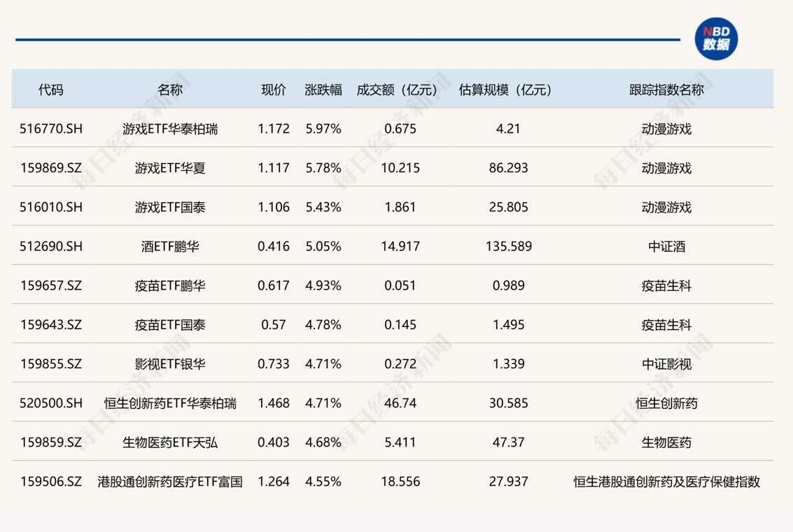
Task: Select scale value 27.937
Action: pyautogui.click(x=508, y=482)
